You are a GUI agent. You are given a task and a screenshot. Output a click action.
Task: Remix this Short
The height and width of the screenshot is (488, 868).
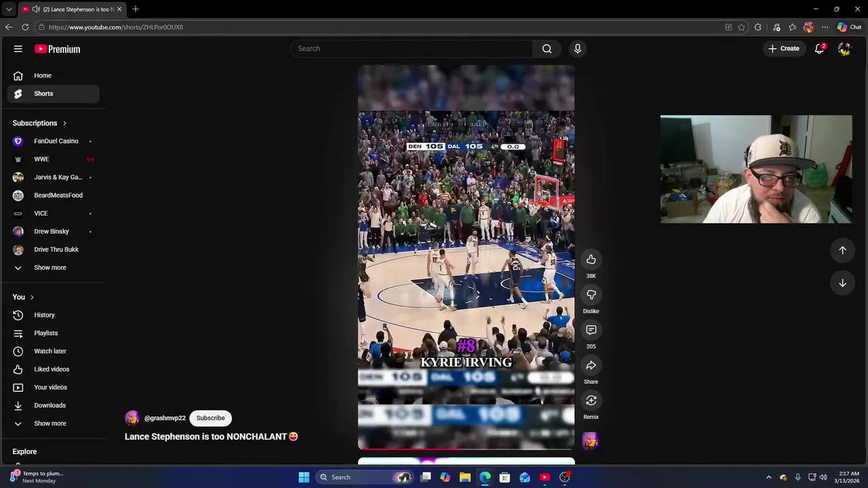click(591, 401)
